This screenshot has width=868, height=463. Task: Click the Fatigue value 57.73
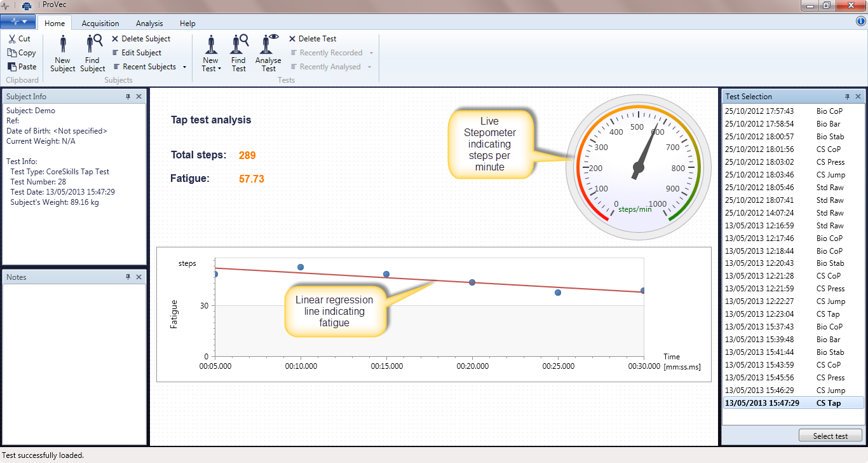[x=252, y=179]
